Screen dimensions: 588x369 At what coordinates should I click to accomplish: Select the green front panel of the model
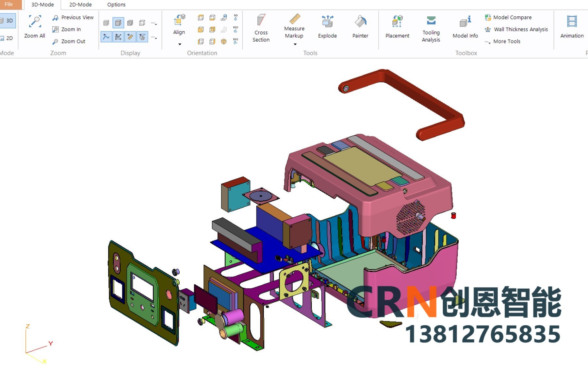click(143, 293)
